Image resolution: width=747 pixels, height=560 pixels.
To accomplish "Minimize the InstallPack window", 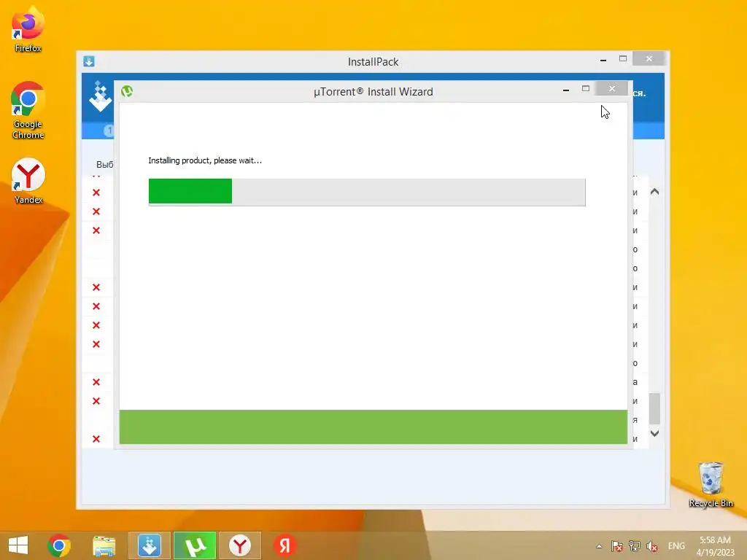I will click(603, 60).
